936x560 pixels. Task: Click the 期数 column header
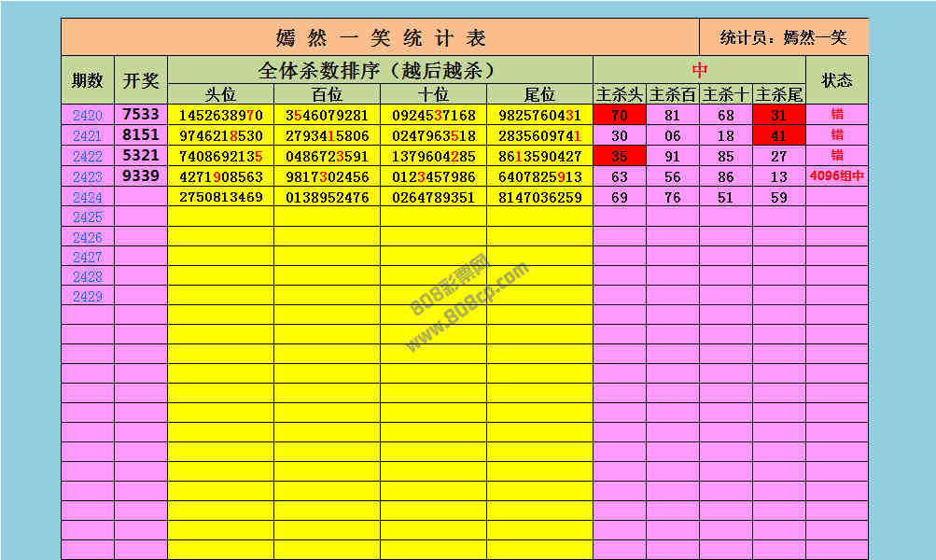(x=88, y=80)
